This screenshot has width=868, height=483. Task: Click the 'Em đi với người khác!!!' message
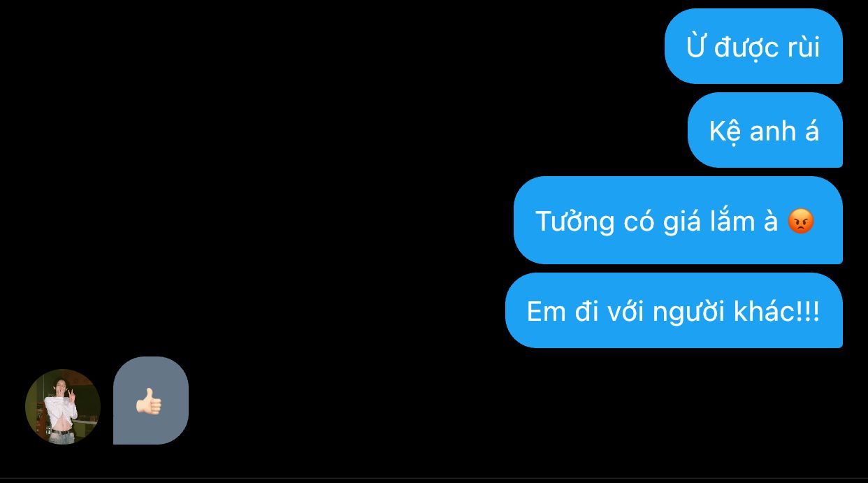pos(674,310)
